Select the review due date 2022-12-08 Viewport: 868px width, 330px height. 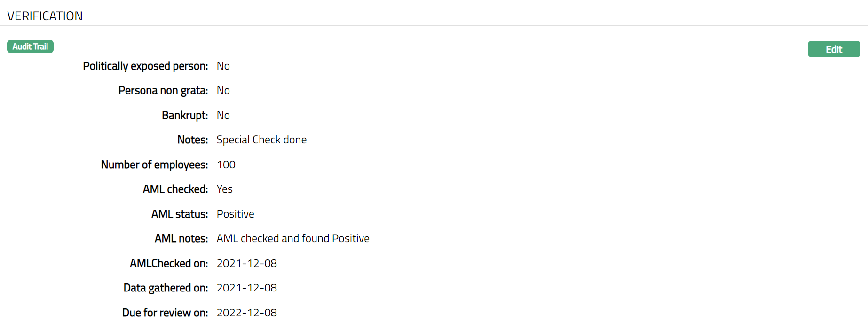[246, 313]
